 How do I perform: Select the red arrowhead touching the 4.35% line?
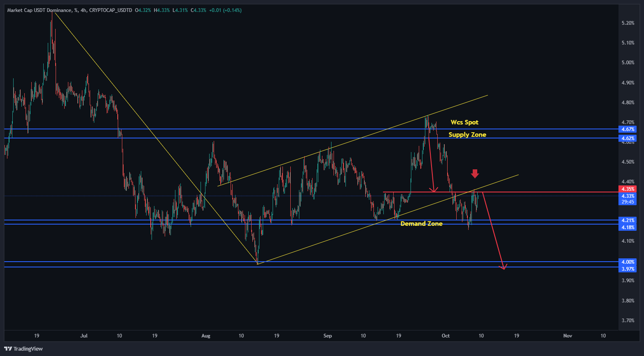(433, 190)
